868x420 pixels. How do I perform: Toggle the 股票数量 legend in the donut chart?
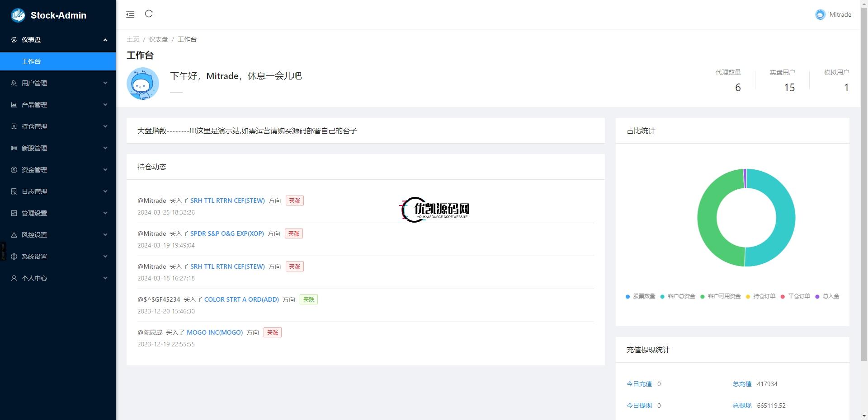click(640, 296)
